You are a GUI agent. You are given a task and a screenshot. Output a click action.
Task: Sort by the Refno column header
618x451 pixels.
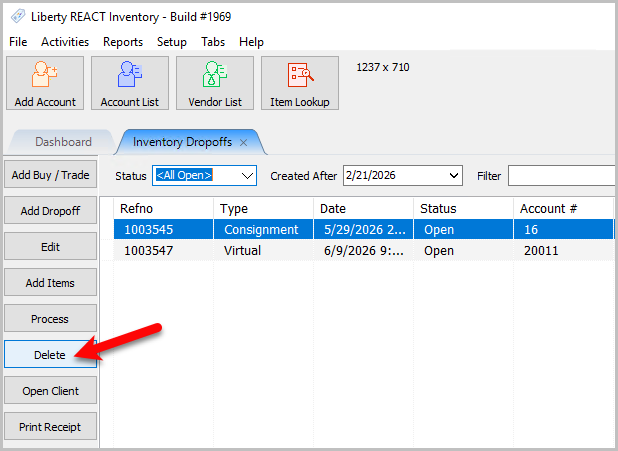tap(164, 208)
